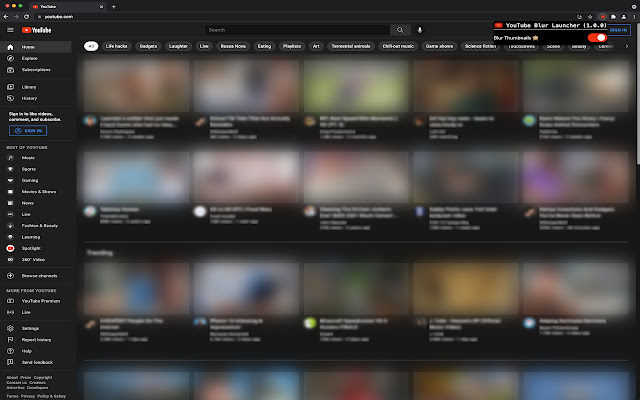
Task: Reload the page
Action: click(x=27, y=17)
